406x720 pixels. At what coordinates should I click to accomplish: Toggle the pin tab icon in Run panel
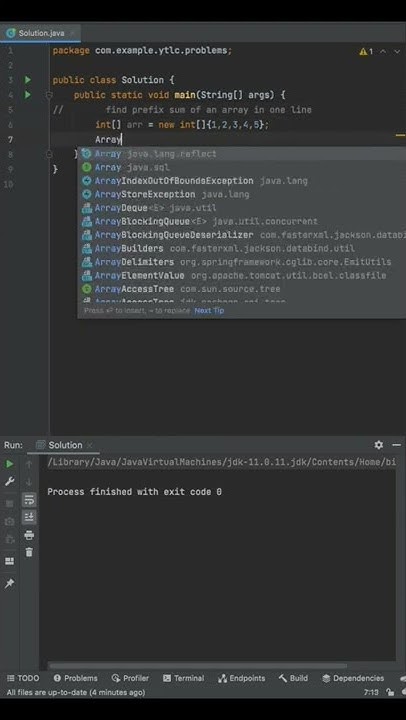click(x=9, y=583)
